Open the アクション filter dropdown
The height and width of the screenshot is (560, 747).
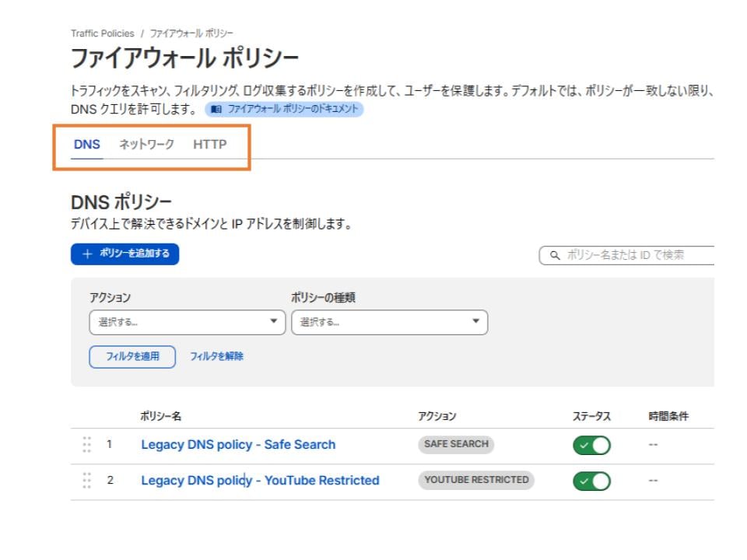[x=188, y=322]
